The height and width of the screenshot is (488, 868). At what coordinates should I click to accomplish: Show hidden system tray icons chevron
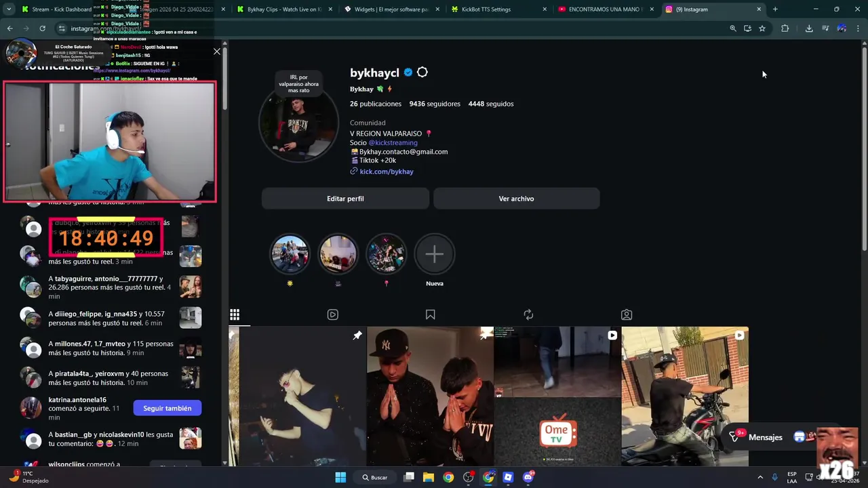[760, 477]
